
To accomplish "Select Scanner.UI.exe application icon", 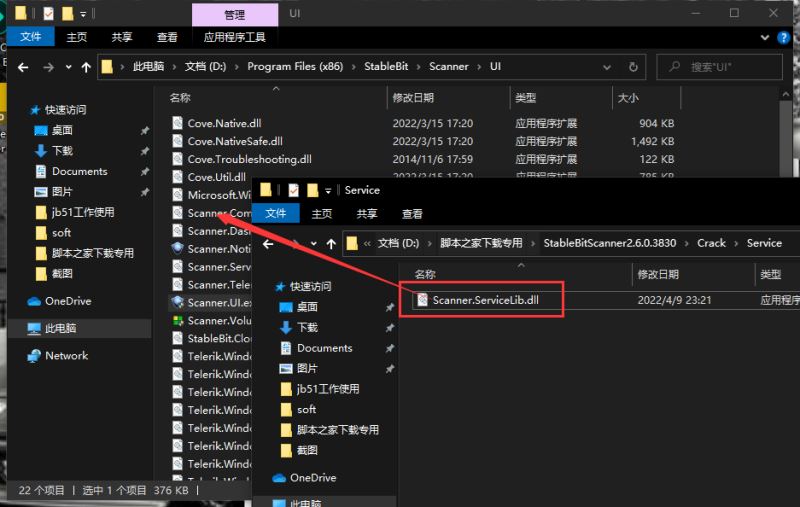I will coord(177,302).
